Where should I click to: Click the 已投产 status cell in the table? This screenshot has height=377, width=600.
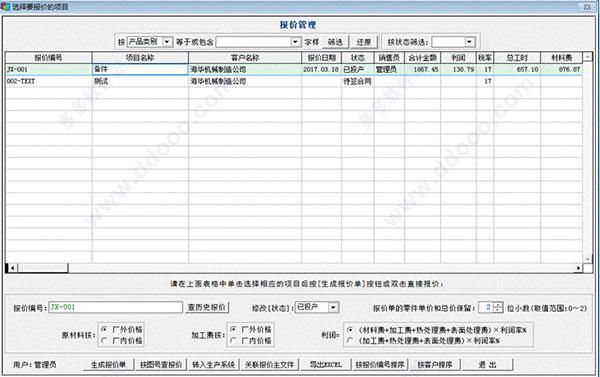(357, 70)
